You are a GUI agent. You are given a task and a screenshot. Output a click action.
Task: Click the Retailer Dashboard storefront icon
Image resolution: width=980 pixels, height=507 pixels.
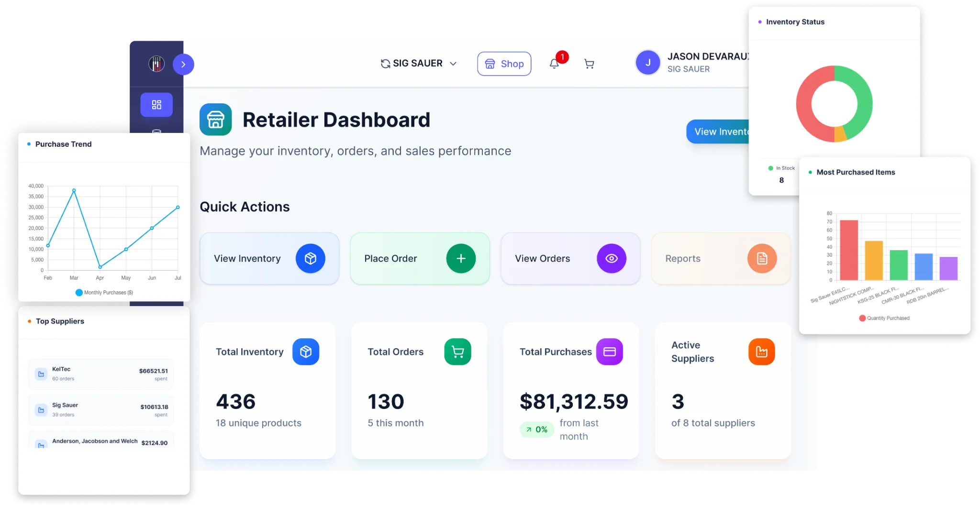(216, 120)
